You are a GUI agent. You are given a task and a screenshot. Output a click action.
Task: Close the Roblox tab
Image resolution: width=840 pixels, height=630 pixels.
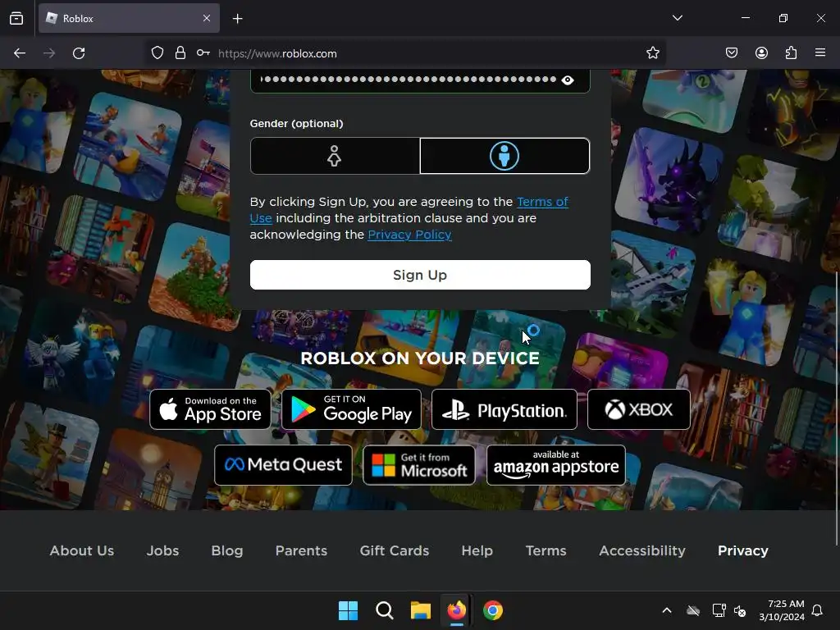click(207, 18)
